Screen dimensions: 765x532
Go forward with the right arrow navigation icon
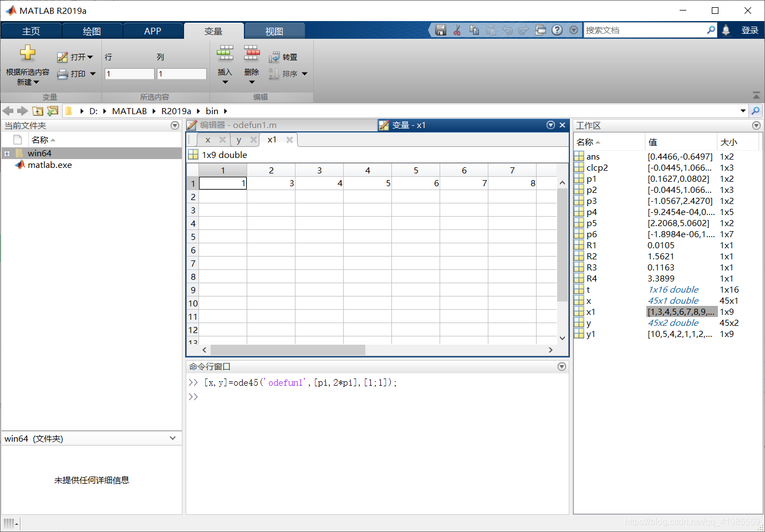click(x=23, y=111)
